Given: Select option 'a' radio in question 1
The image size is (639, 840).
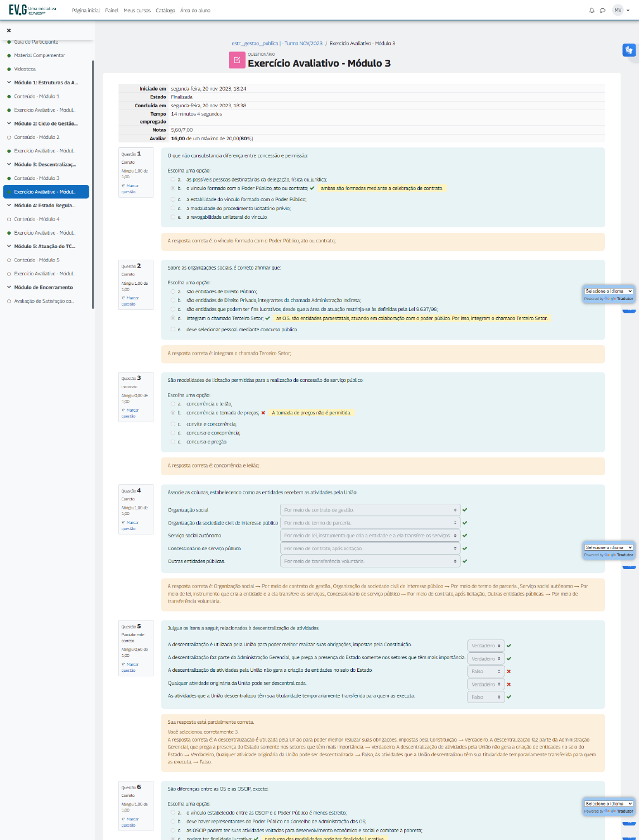Looking at the screenshot, I should 173,179.
